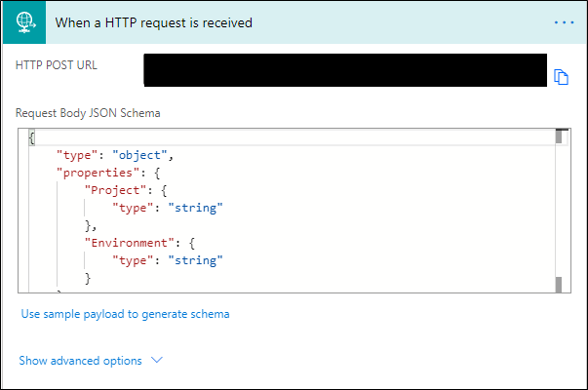Click the opening brace on first schema line
This screenshot has height=390, width=588.
coord(31,136)
